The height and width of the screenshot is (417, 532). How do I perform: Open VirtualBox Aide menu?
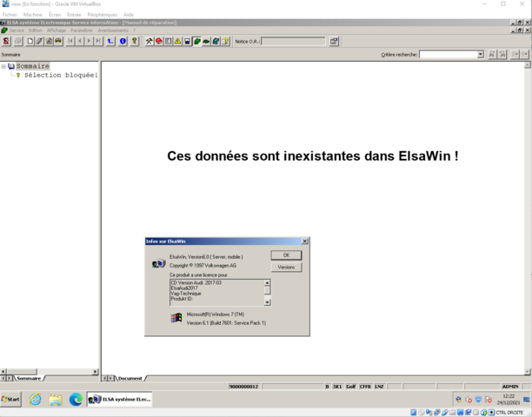point(129,15)
